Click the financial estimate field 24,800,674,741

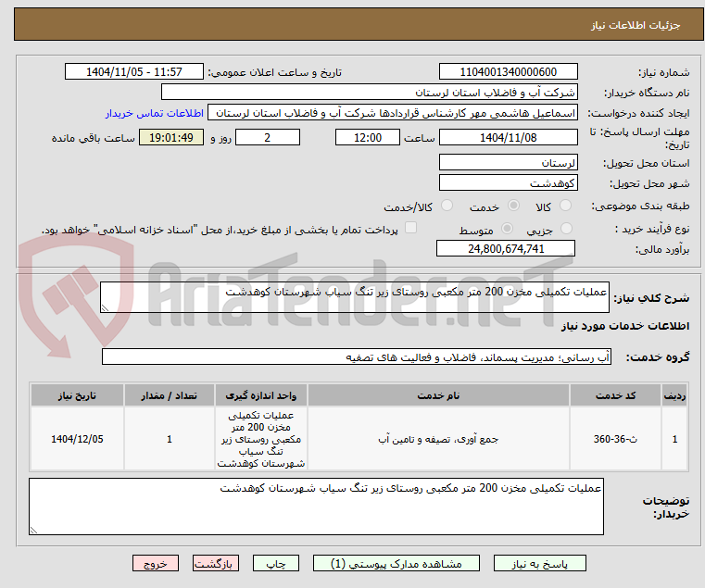pyautogui.click(x=506, y=248)
